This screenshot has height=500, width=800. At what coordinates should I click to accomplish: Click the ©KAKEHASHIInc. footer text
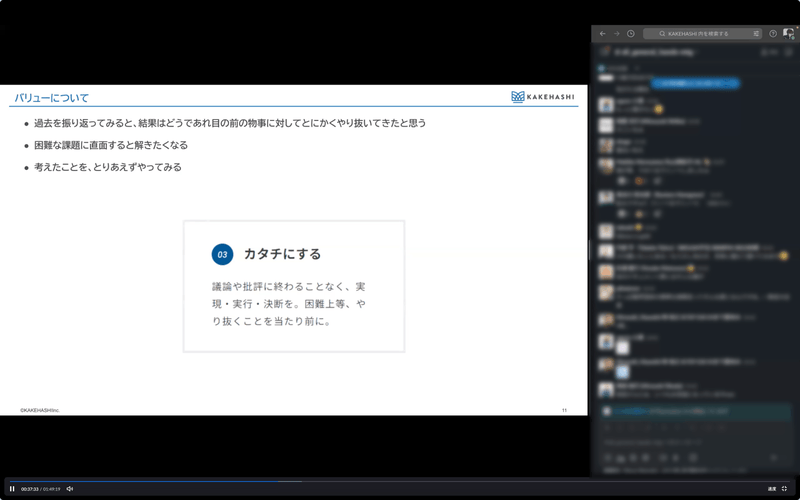point(40,410)
